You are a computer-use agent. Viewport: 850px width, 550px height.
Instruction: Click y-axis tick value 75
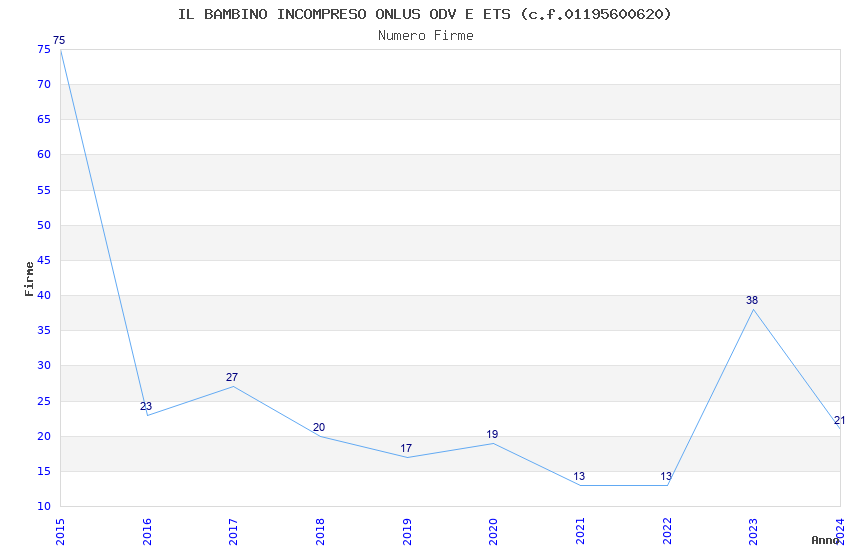tap(44, 49)
